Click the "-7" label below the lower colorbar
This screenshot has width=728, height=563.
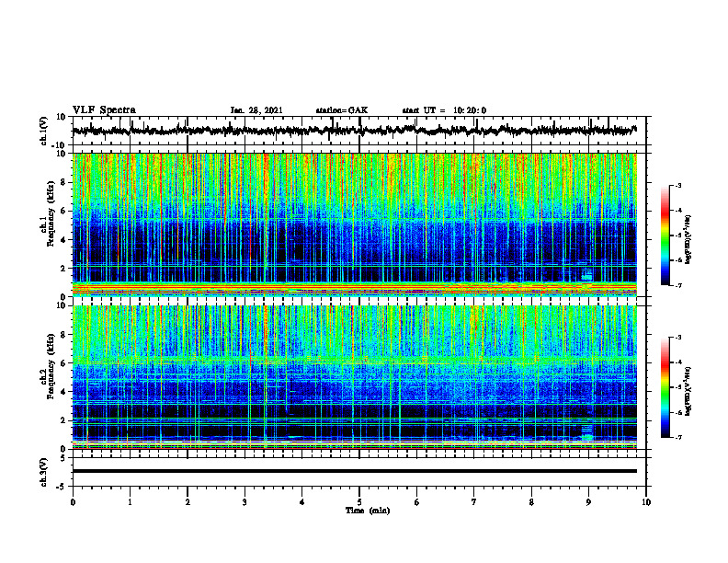click(x=678, y=437)
